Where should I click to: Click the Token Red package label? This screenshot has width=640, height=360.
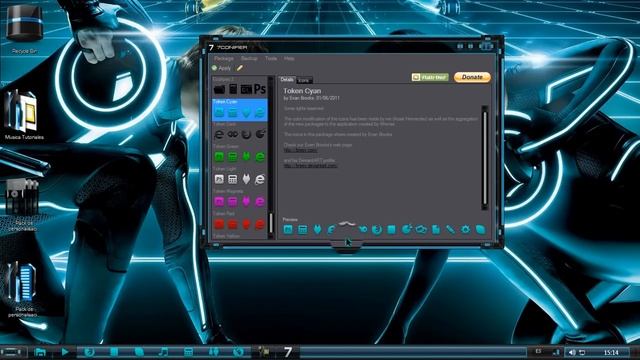224,213
